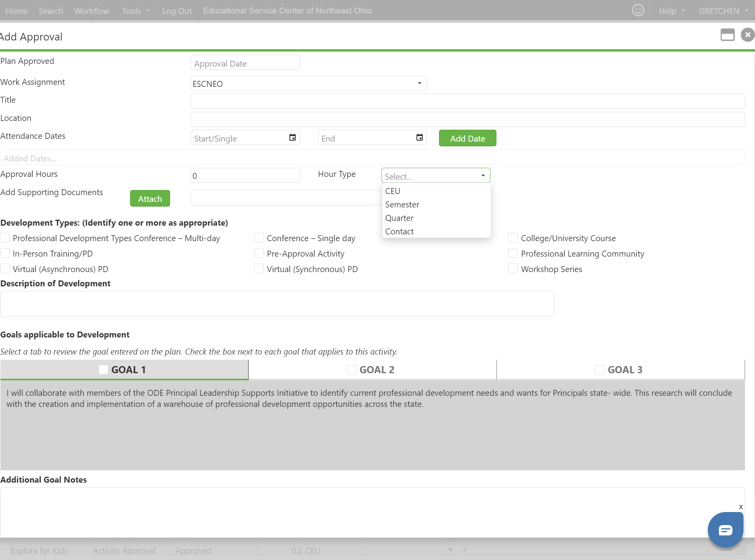Expand the Tools menu
The height and width of the screenshot is (560, 755).
(x=136, y=11)
